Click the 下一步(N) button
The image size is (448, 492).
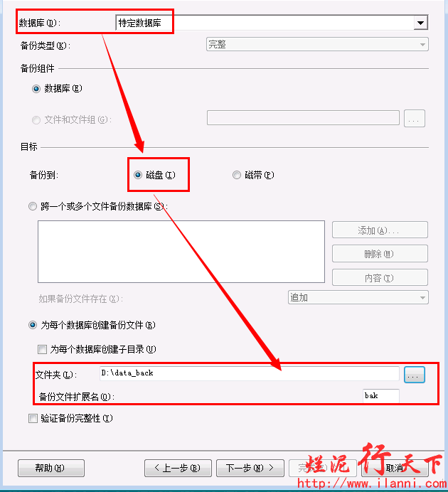point(250,468)
